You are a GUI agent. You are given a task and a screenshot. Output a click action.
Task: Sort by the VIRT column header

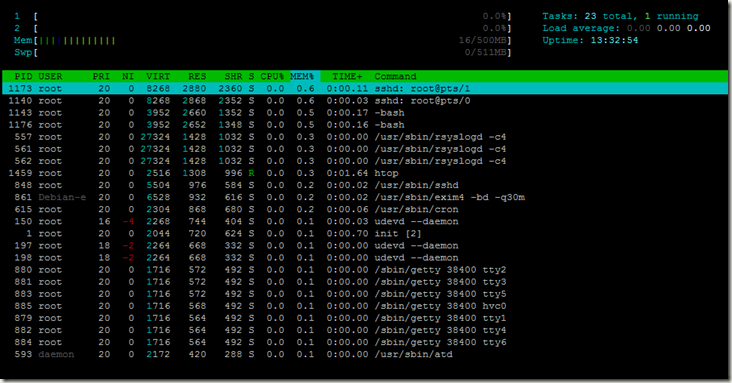click(x=158, y=76)
